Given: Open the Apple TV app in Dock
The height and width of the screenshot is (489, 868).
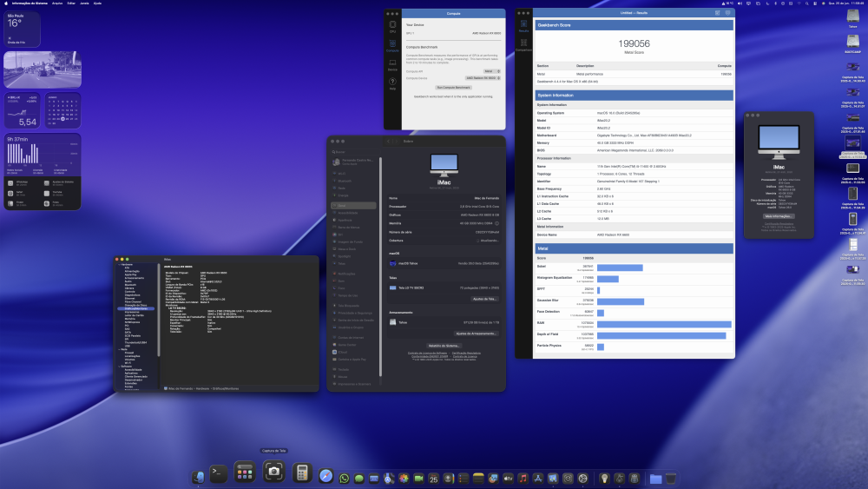Looking at the screenshot, I should pyautogui.click(x=508, y=479).
